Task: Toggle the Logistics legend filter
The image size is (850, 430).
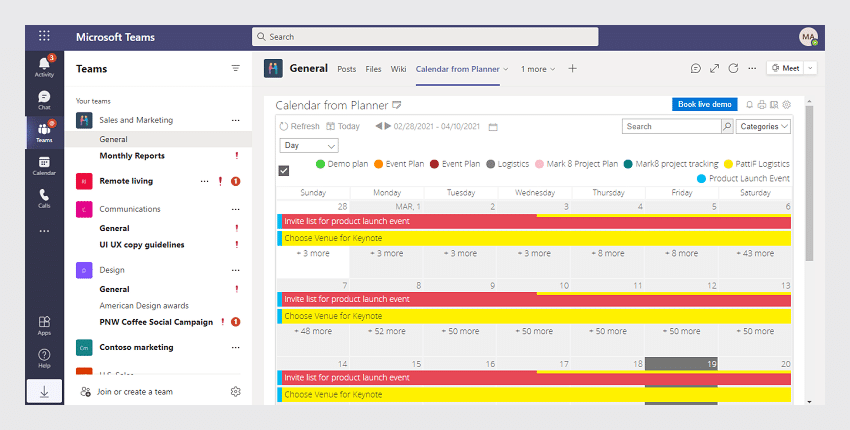Action: click(x=507, y=164)
